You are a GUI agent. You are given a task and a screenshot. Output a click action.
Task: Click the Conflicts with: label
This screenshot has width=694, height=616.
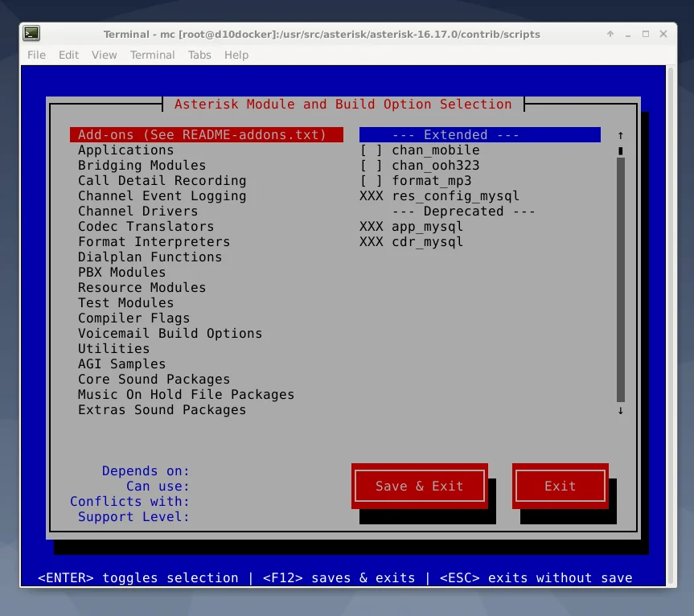[129, 501]
